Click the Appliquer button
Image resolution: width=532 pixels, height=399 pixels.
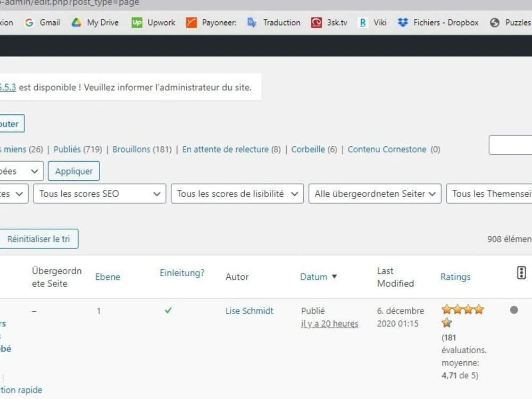tap(73, 171)
